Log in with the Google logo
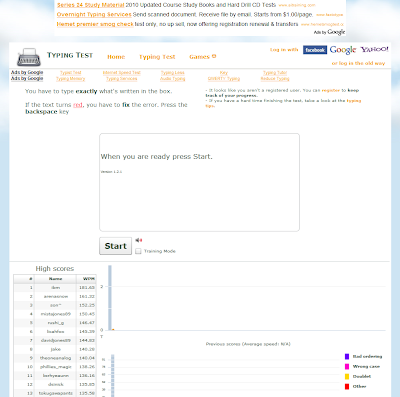Screen dimensions: 400x397 point(343,50)
